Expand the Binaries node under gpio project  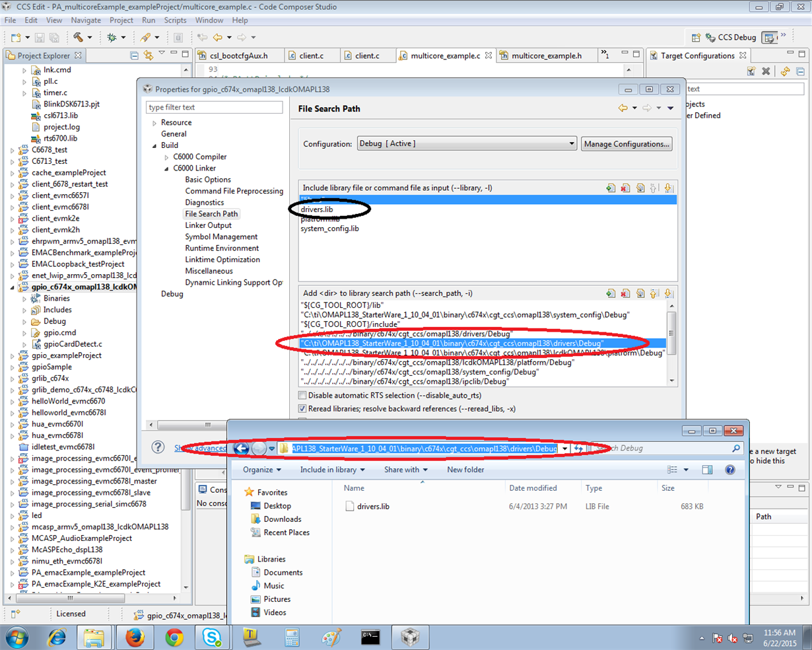point(24,299)
